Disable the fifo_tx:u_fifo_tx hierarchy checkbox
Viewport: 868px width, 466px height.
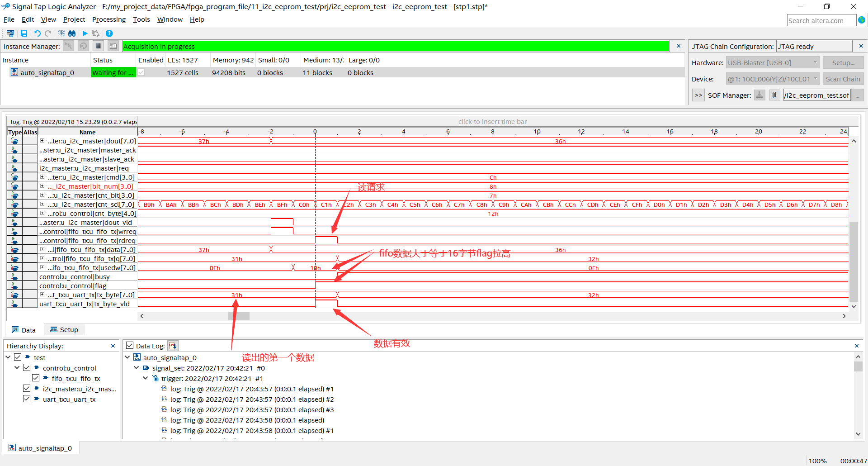tap(36, 378)
